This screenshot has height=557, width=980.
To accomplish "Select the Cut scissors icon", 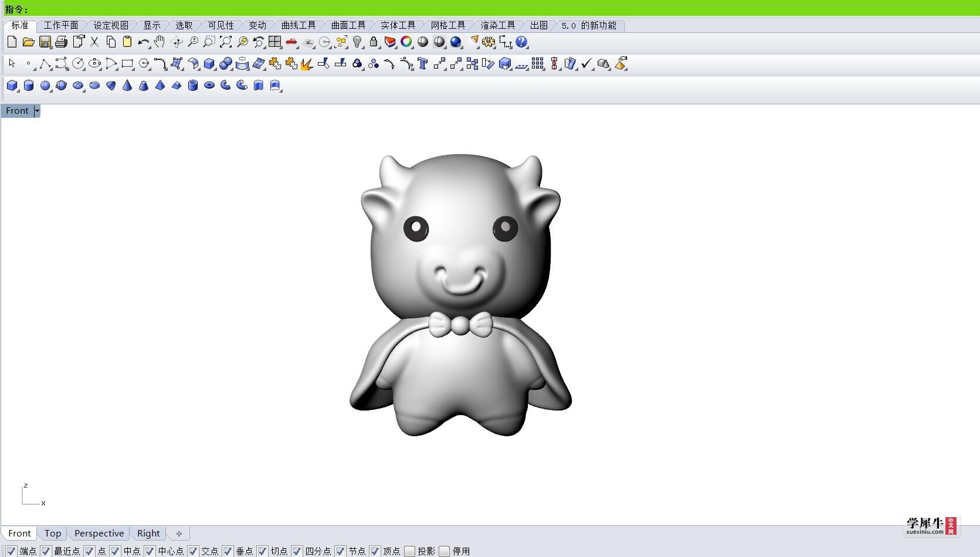I will (94, 42).
